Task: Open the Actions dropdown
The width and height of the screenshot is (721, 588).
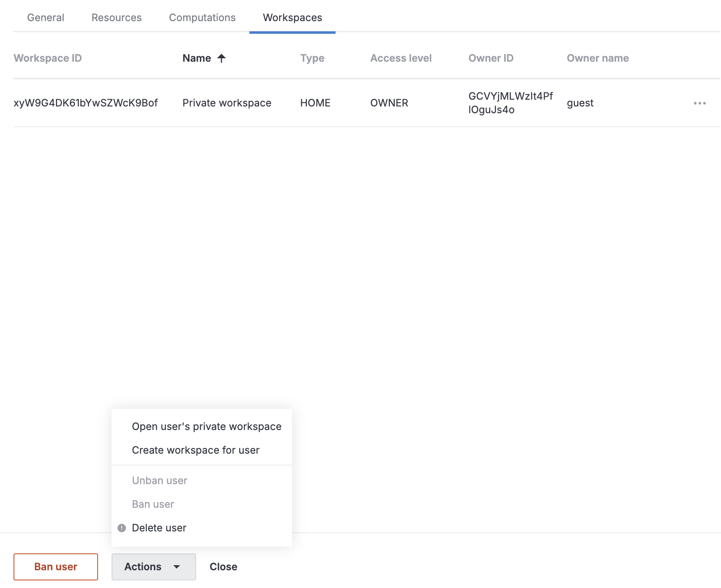Action: [x=153, y=566]
